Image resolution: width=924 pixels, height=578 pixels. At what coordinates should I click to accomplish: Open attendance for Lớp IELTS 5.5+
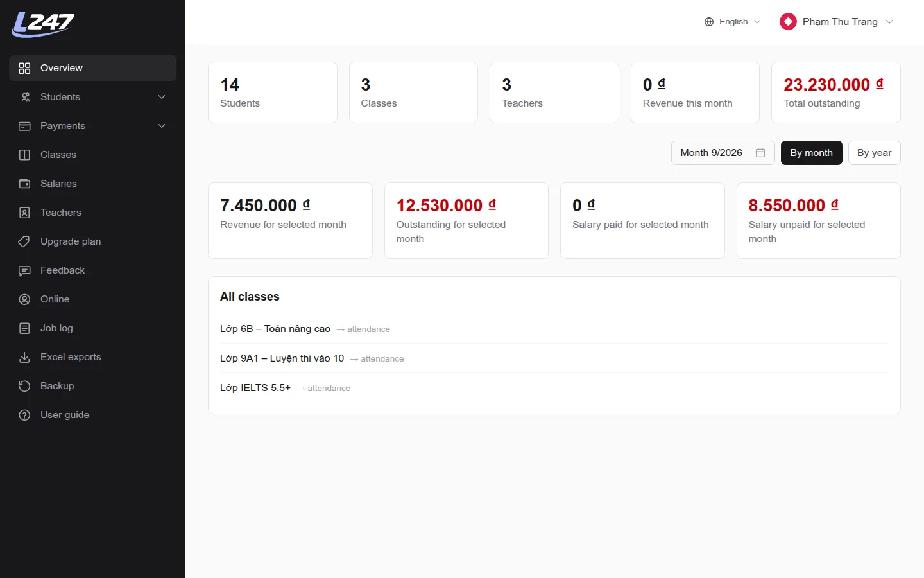tap(323, 389)
